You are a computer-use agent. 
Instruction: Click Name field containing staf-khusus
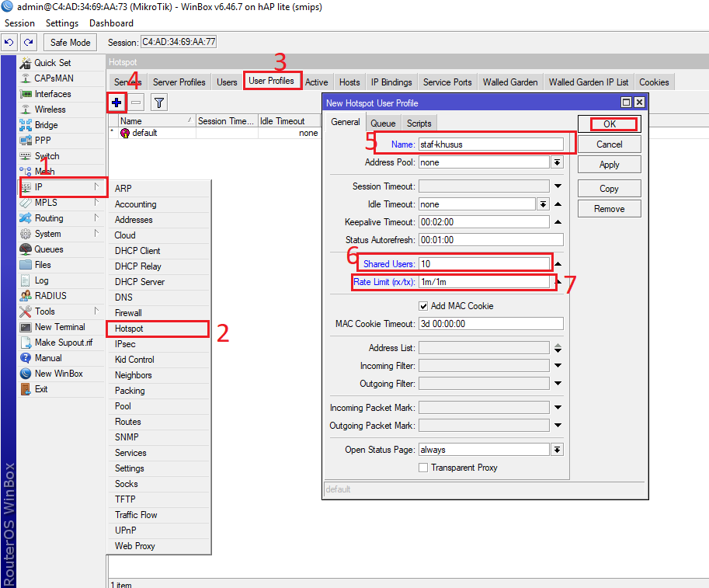(x=491, y=144)
